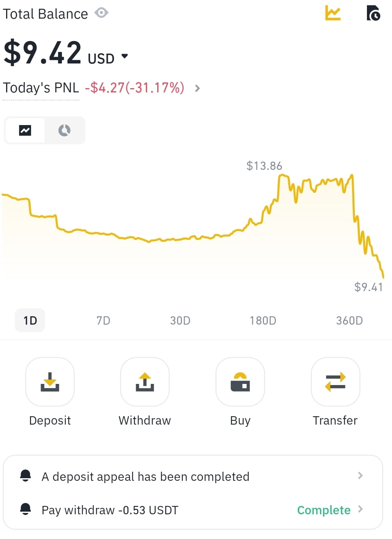Switch to pie chart allocation view

pyautogui.click(x=64, y=130)
